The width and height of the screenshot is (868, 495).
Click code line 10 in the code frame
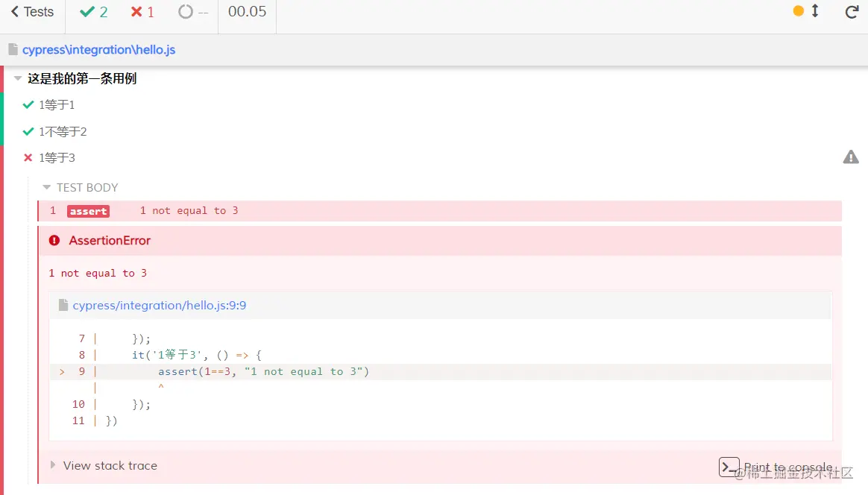(x=441, y=404)
